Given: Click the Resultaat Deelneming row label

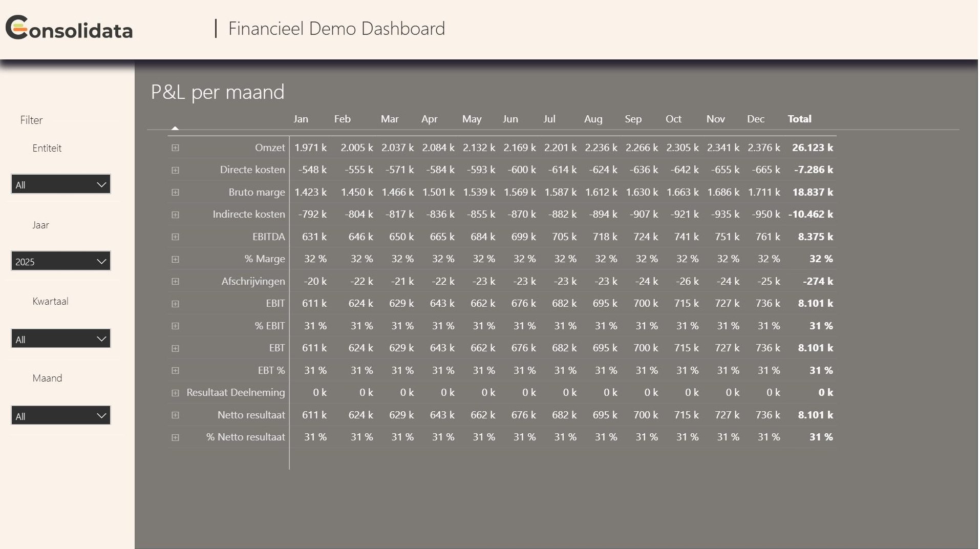Looking at the screenshot, I should point(236,393).
